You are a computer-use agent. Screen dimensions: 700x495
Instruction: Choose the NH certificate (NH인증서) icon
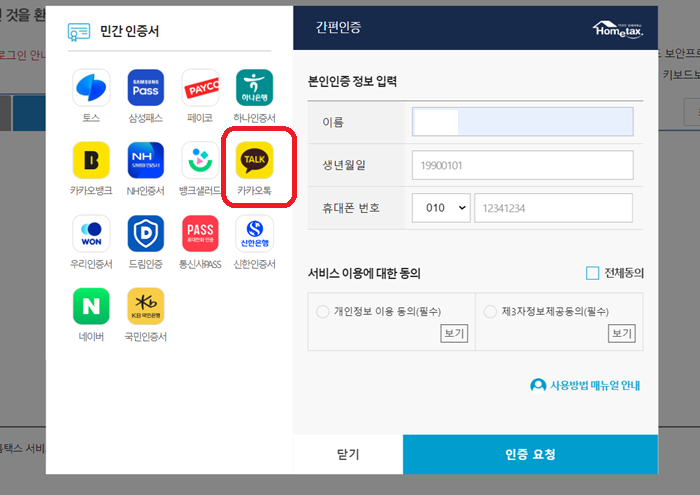[x=146, y=160]
